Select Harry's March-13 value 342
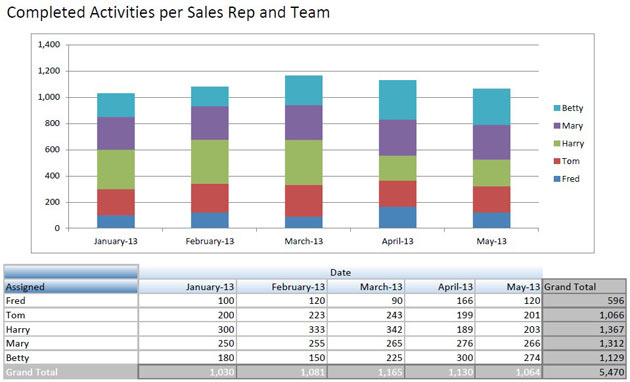630x382 pixels. 366,329
